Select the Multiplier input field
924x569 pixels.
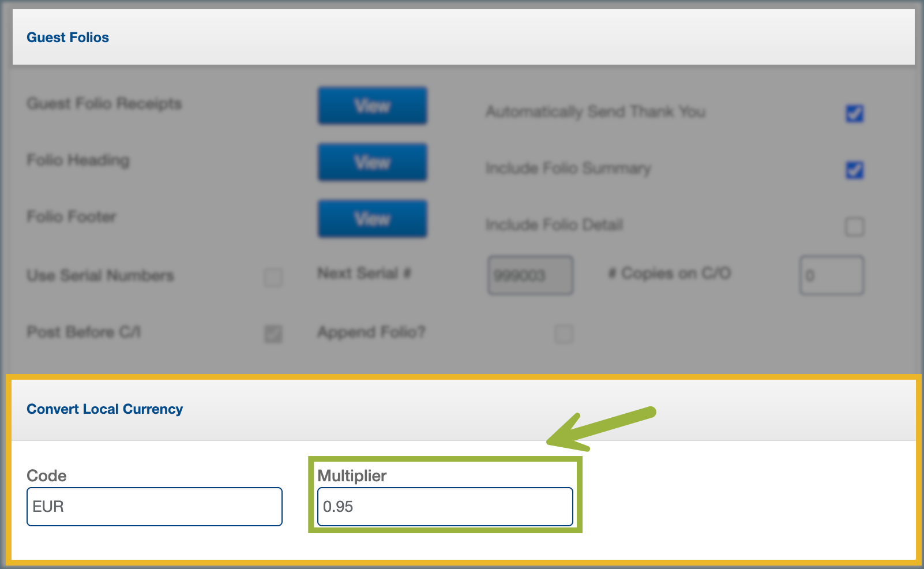445,507
